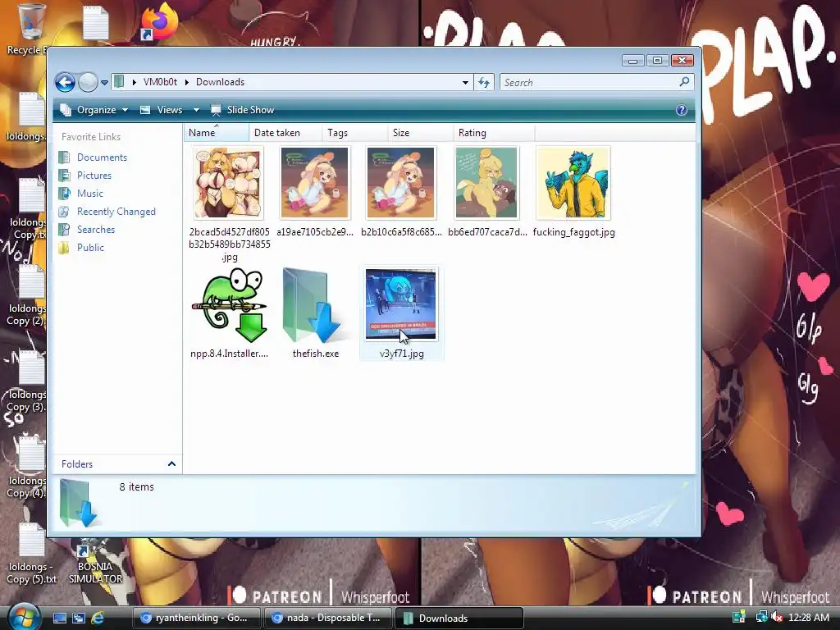The height and width of the screenshot is (630, 840).
Task: Select loldongs - Copy (5).txt on desktop
Action: tap(32, 552)
